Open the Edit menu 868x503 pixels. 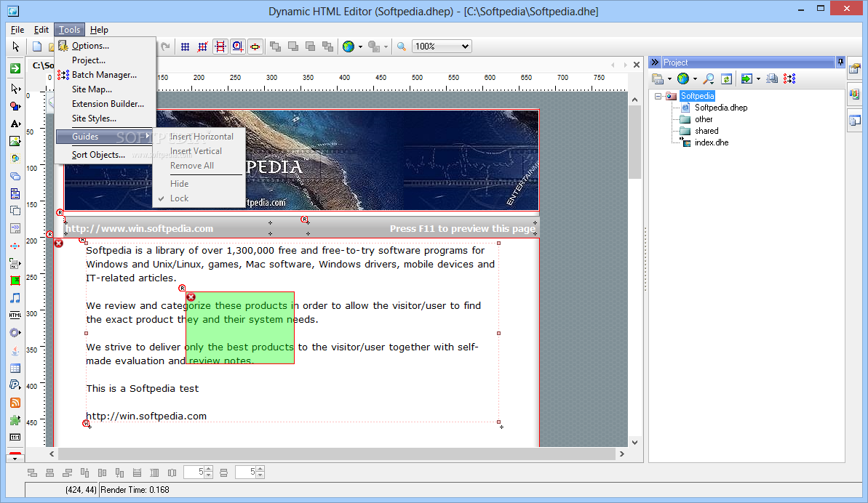point(41,30)
